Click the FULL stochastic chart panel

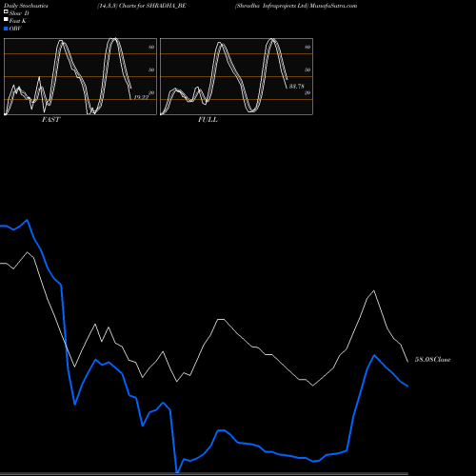(236, 76)
